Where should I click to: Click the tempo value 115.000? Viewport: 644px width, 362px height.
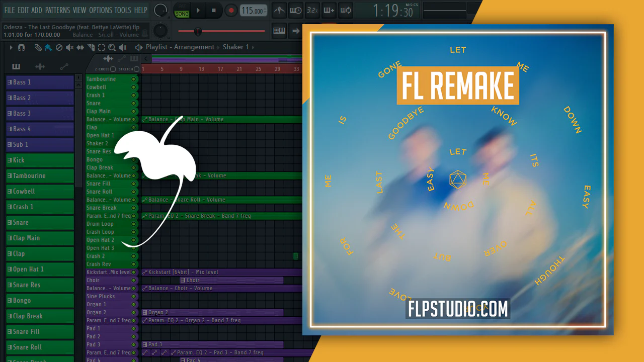[x=253, y=11]
